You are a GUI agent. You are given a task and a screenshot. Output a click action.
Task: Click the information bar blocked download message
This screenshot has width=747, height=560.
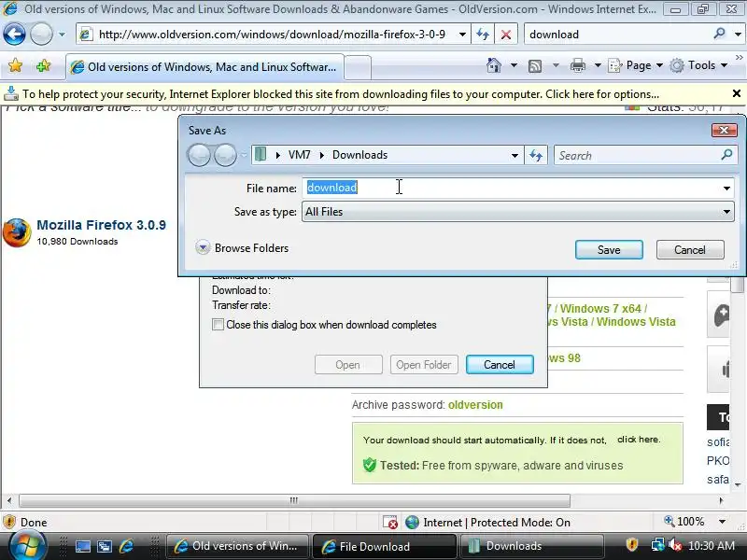pyautogui.click(x=340, y=94)
